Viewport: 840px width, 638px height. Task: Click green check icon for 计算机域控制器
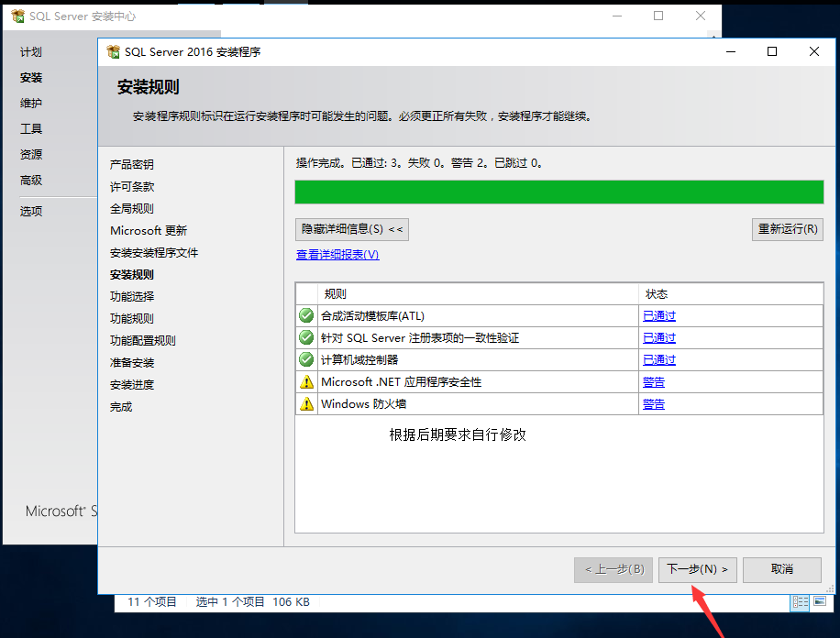click(x=306, y=359)
